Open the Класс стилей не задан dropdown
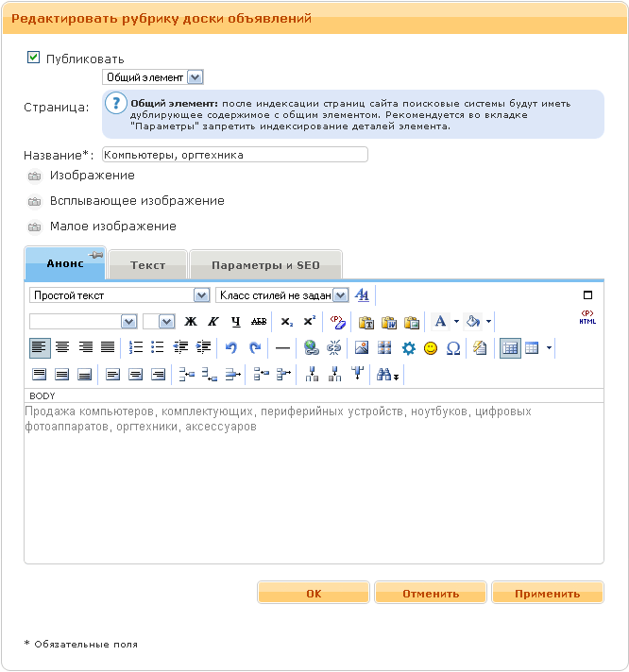Viewport: 629px width, 672px height. pos(281,295)
